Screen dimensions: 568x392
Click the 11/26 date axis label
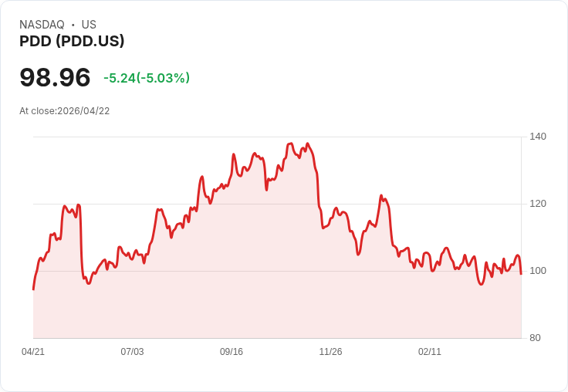330,352
